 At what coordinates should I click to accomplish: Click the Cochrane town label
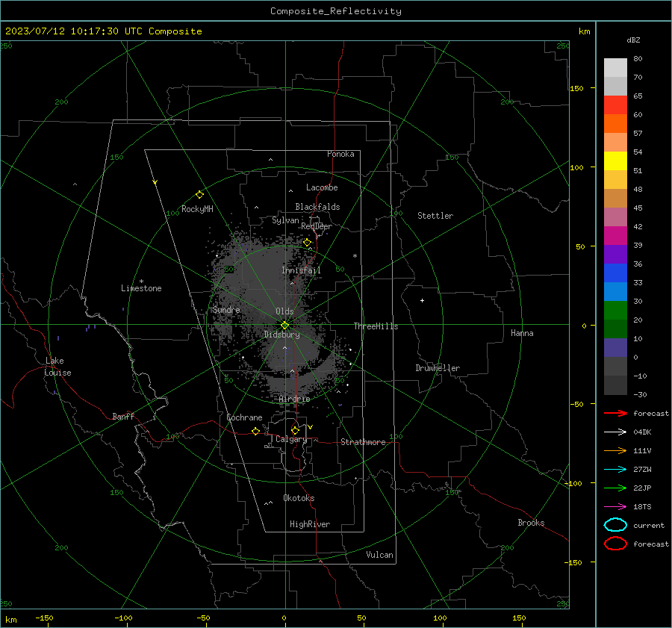coord(244,417)
